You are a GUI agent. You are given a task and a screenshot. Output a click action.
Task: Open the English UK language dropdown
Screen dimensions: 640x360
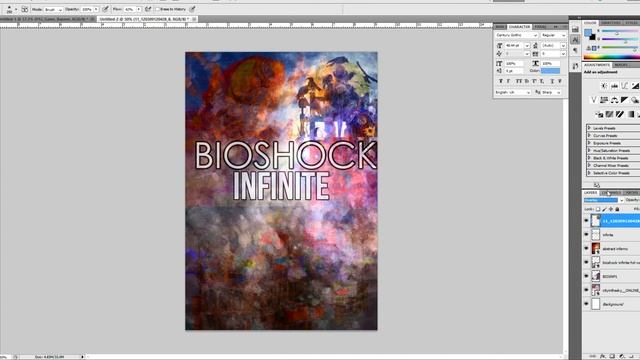(x=513, y=93)
